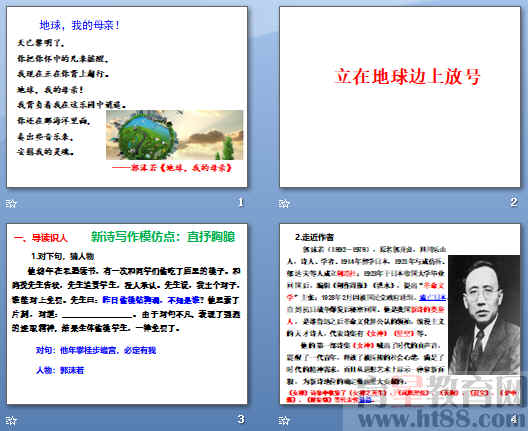Click the first poem line 天已黎明了

pyautogui.click(x=41, y=43)
